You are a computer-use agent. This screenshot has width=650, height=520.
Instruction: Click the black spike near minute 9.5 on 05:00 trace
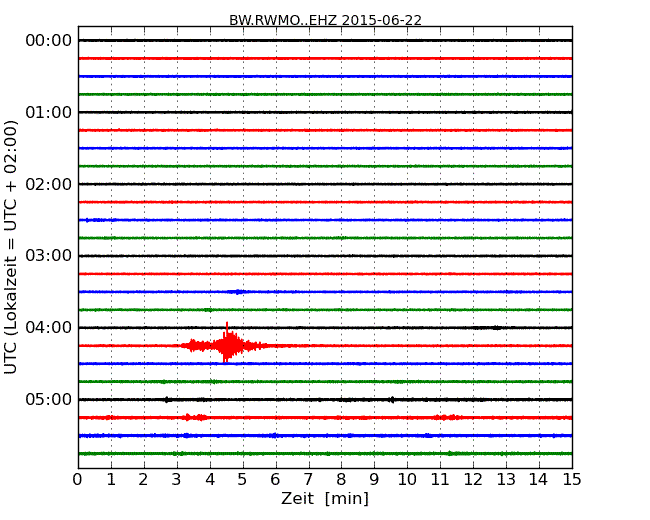(392, 400)
